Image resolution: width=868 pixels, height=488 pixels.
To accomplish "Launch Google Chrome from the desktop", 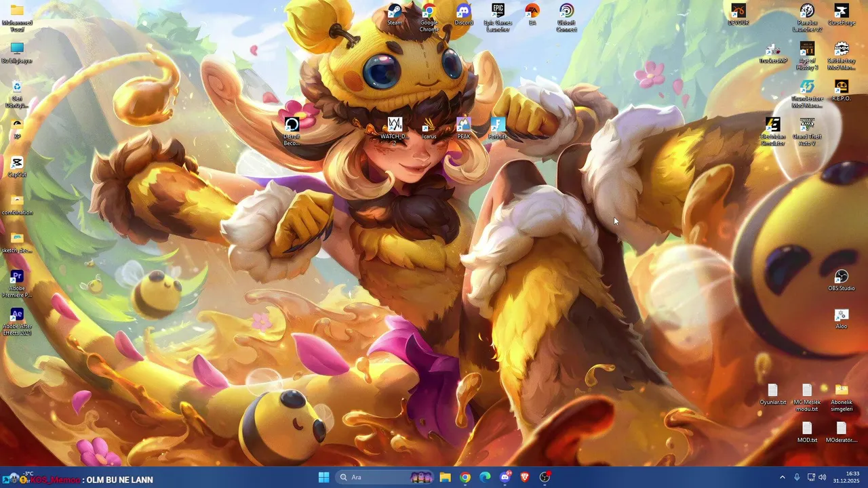I will tap(429, 18).
